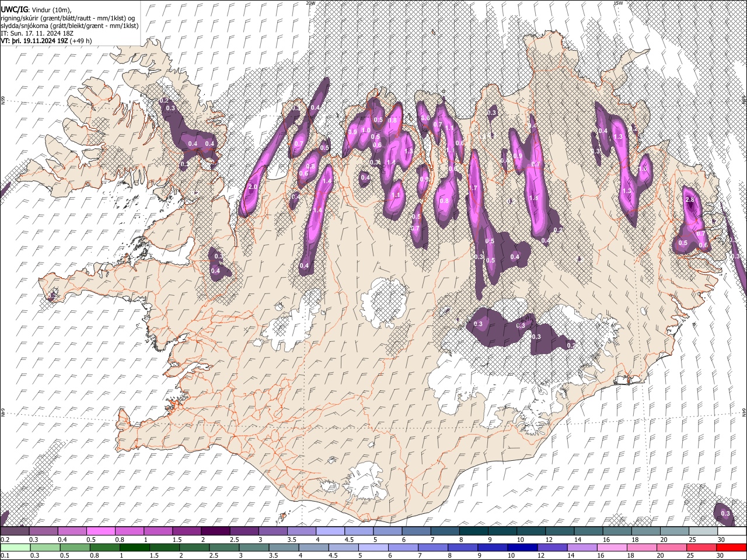Pick the lavender 4 snow scale swatch
The image size is (747, 560).
coord(330,531)
